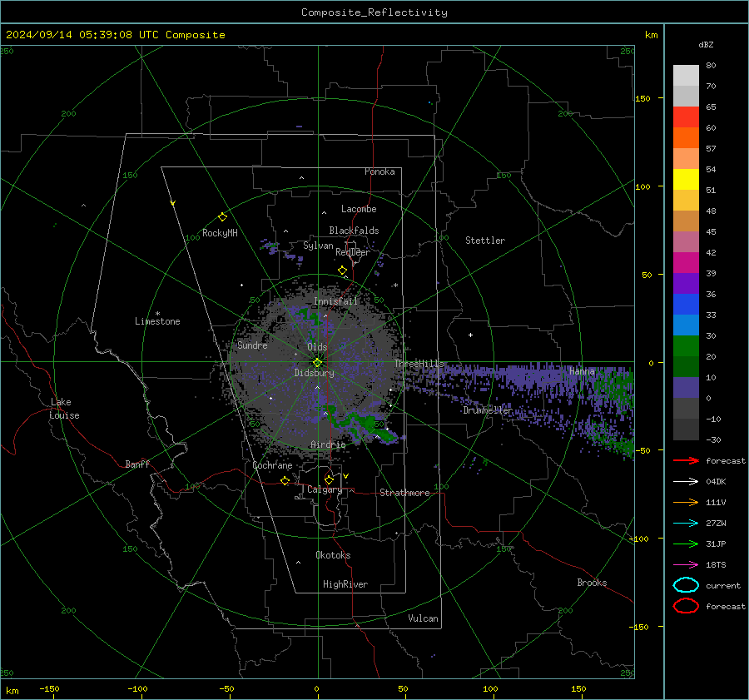Click the Limestone label
749x700 pixels.
[x=157, y=321]
